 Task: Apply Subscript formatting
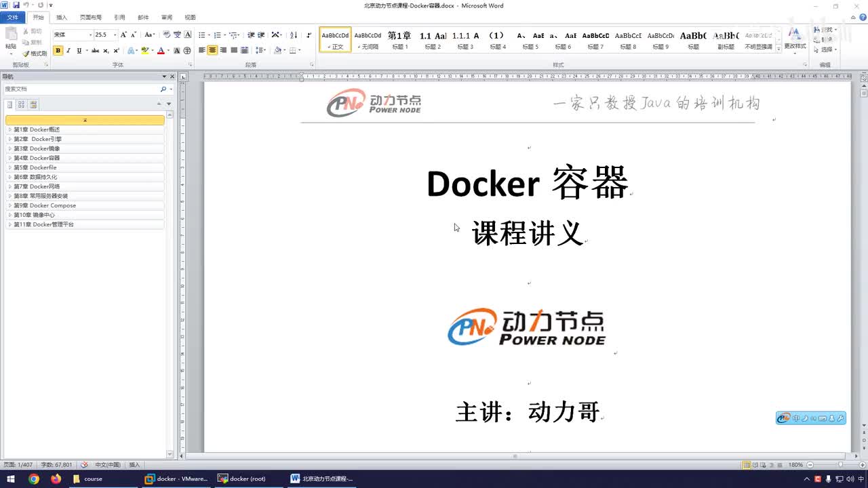coord(106,51)
